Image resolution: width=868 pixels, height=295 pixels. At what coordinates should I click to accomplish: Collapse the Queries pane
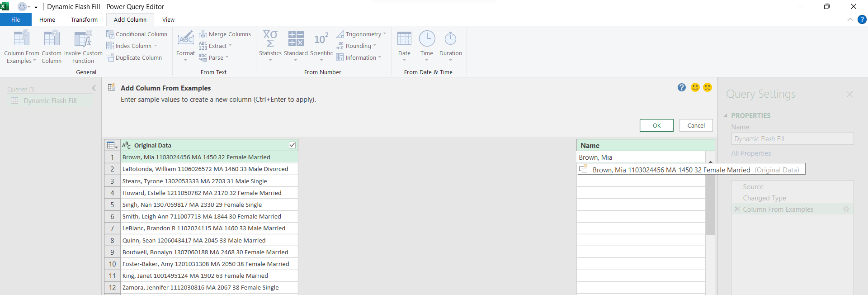(x=94, y=88)
